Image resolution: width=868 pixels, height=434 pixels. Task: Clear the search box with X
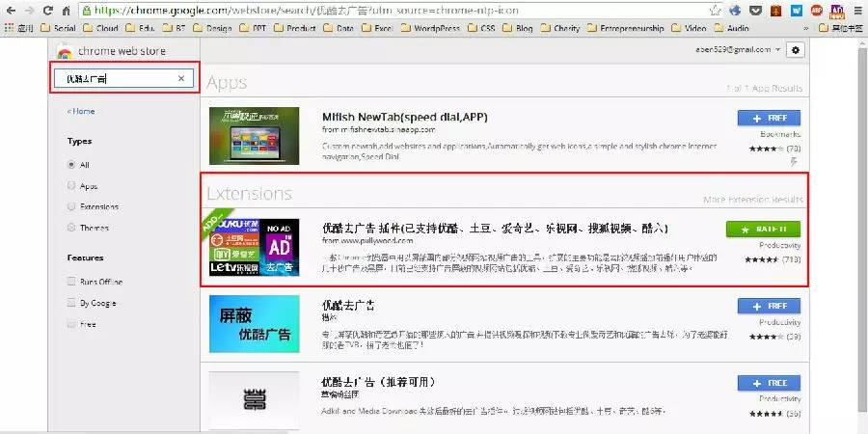180,78
